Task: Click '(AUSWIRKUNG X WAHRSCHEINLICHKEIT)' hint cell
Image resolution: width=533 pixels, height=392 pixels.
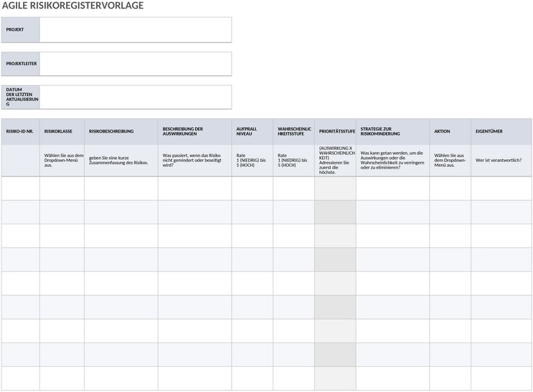Action: point(336,161)
